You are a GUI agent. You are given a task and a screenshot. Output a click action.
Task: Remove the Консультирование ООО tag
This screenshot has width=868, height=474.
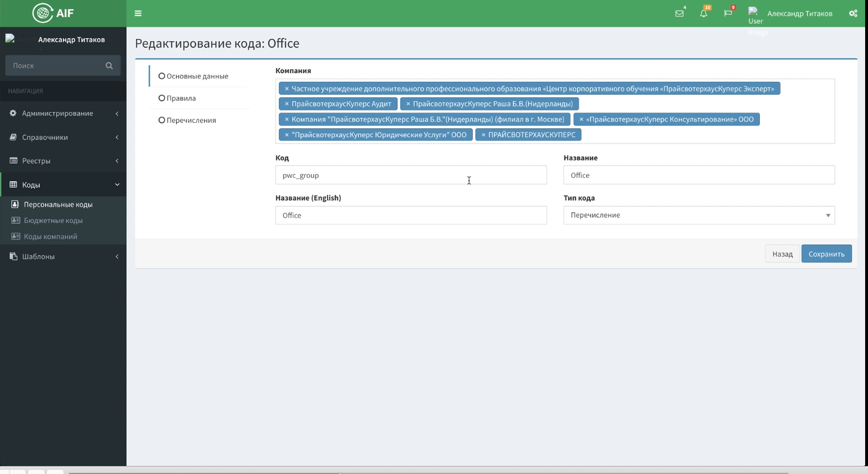point(581,120)
